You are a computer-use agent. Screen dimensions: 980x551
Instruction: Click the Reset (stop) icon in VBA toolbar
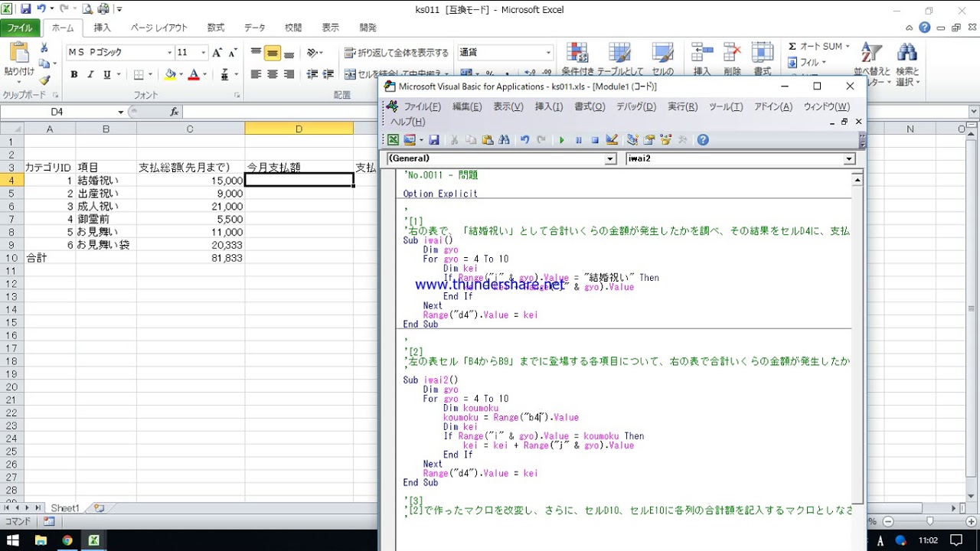[x=594, y=140]
